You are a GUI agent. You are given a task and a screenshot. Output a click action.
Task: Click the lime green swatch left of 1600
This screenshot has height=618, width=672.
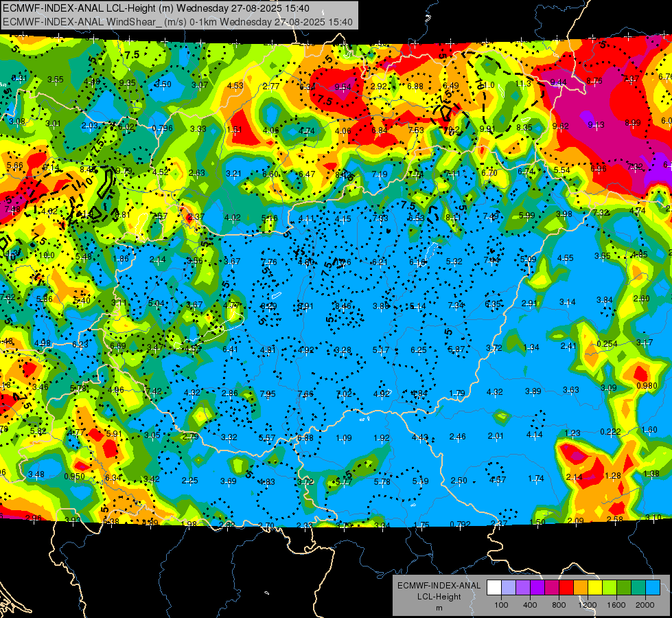(609, 587)
